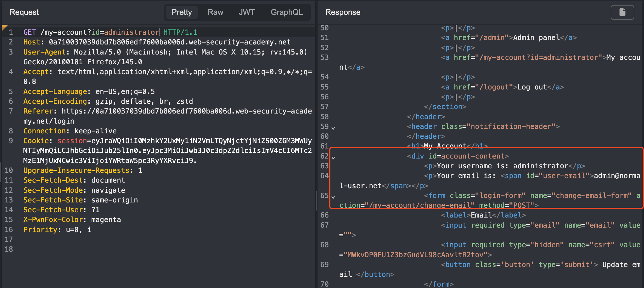This screenshot has height=288, width=644.
Task: Open the JWT tab
Action: click(x=247, y=12)
